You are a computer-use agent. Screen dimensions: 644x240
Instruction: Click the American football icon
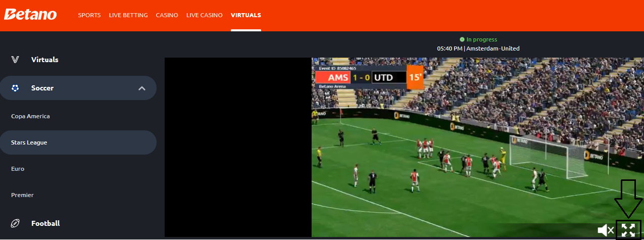coord(15,223)
